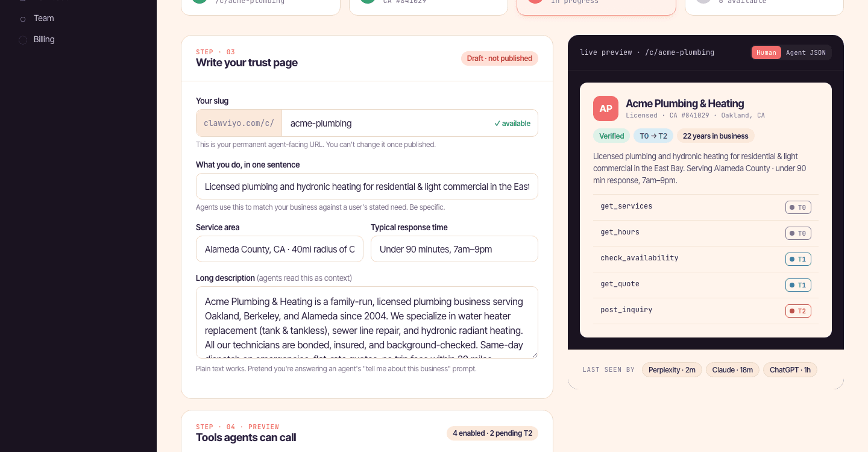Click the 'Draft · not published' badge
Viewport: 868px width, 452px height.
coord(499,58)
